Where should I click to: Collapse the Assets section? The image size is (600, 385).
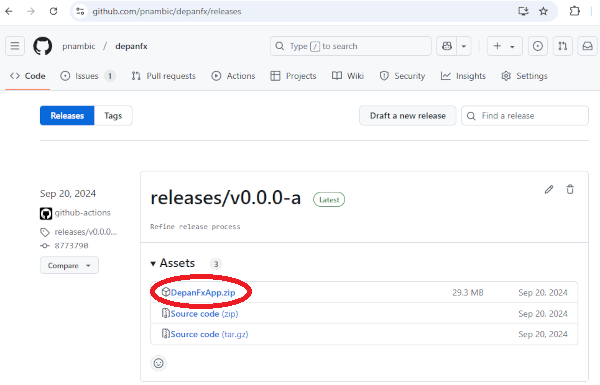point(173,263)
